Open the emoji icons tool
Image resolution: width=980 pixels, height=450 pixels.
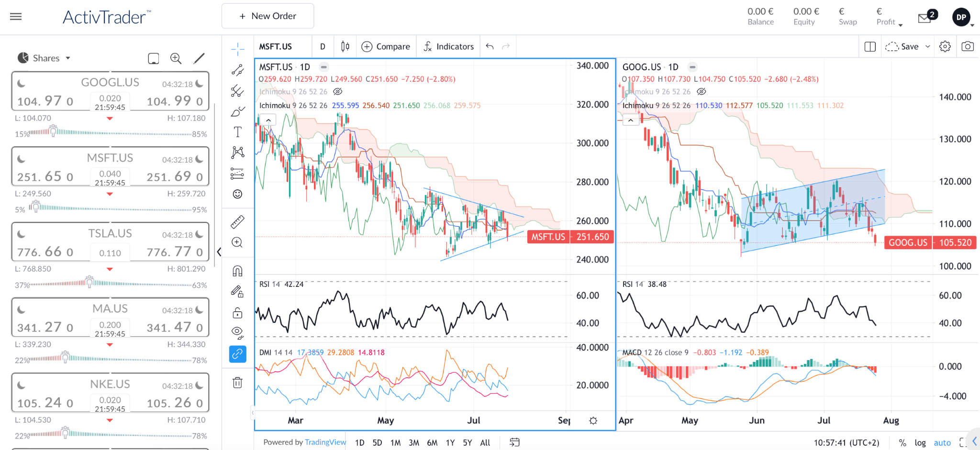[x=237, y=194]
